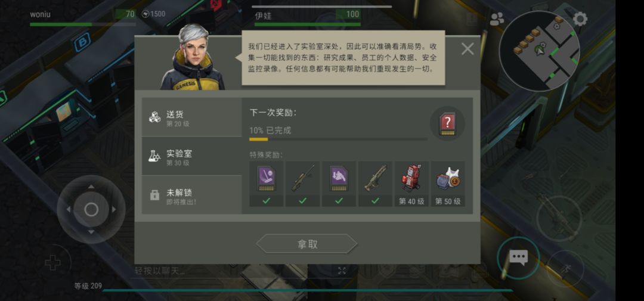Click the first purple blueprint card reward

click(266, 184)
